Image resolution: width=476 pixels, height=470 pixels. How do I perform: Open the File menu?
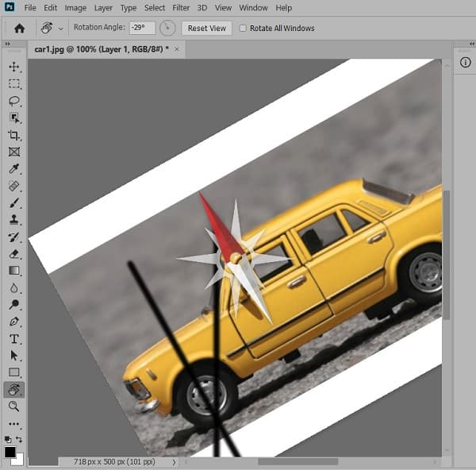point(30,8)
